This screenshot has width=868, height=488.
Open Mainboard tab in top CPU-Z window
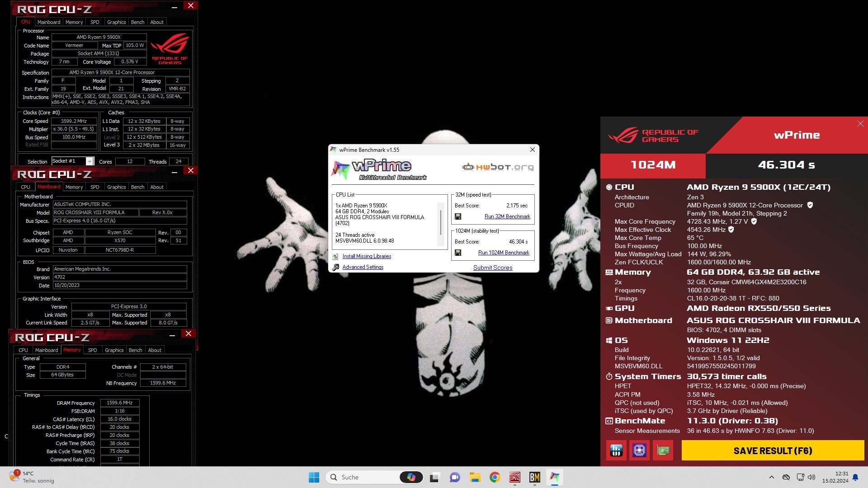49,22
